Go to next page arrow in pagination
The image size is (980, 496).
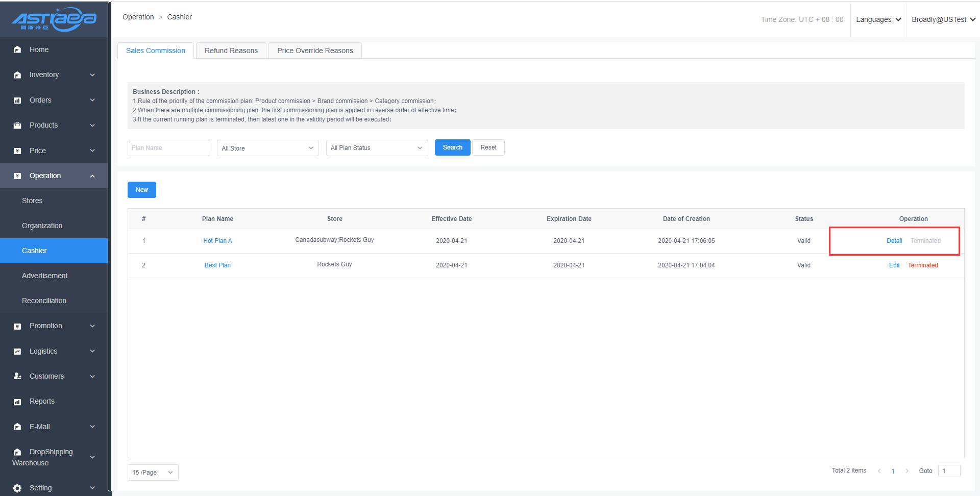[x=907, y=471]
